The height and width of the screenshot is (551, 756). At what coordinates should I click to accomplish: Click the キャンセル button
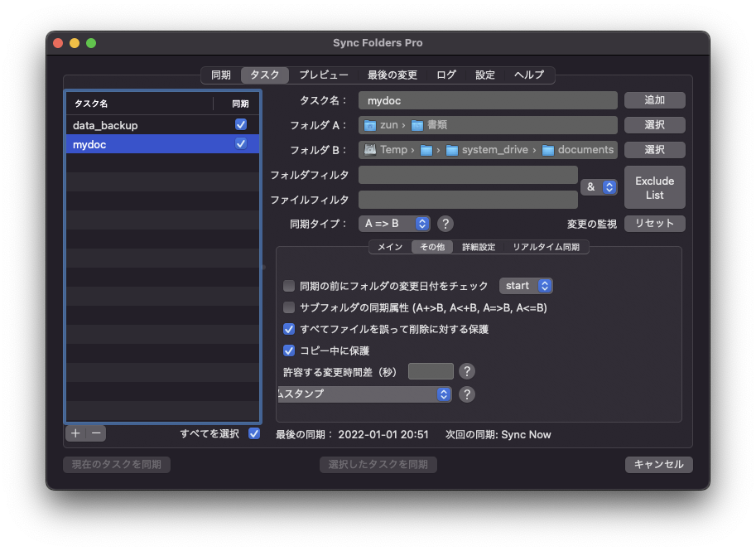click(x=659, y=465)
